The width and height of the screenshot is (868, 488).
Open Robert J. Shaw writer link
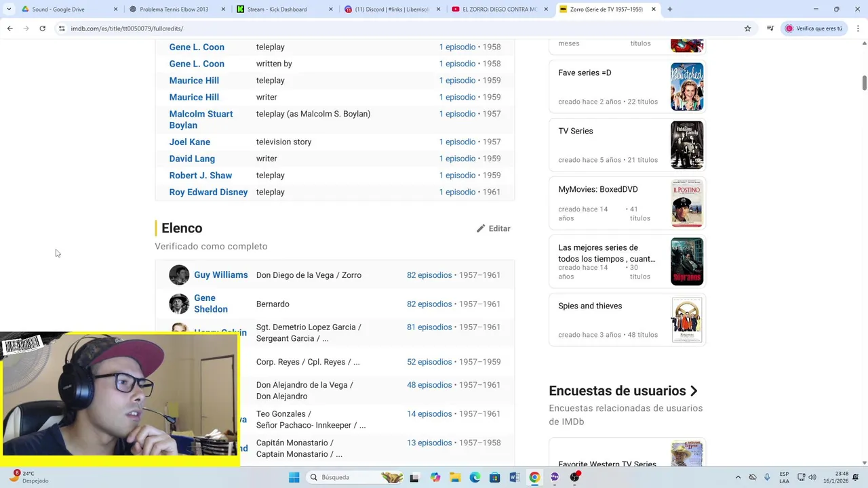click(201, 175)
